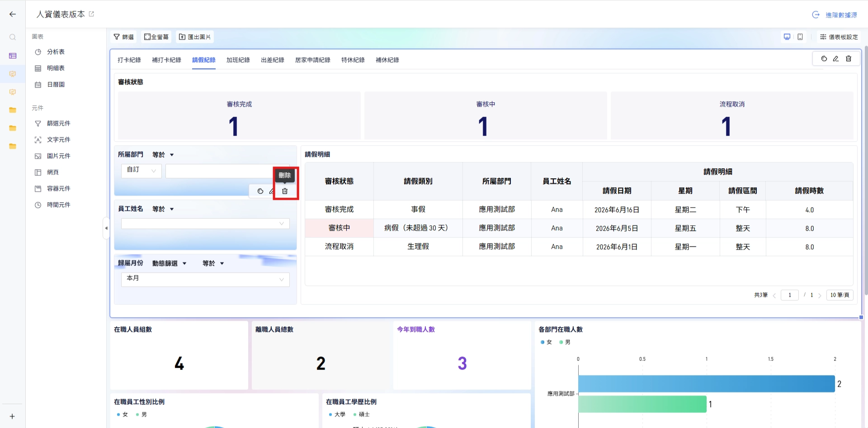
Task: Click the 明細表 grid icon
Action: pyautogui.click(x=38, y=68)
